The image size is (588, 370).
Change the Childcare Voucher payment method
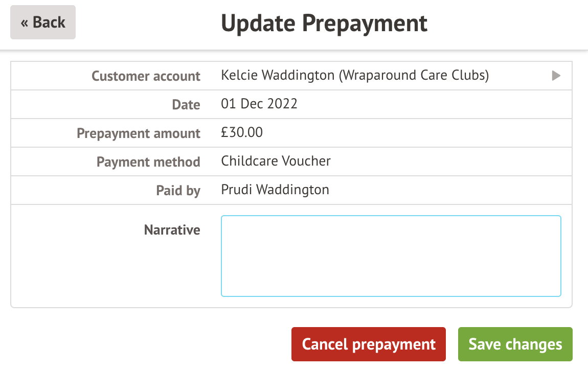276,161
